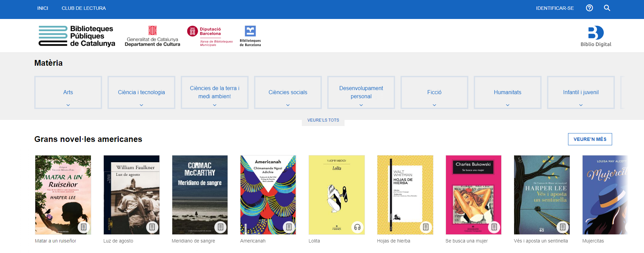Expand the Ficció category
Screen dimensions: 644x253
click(434, 92)
